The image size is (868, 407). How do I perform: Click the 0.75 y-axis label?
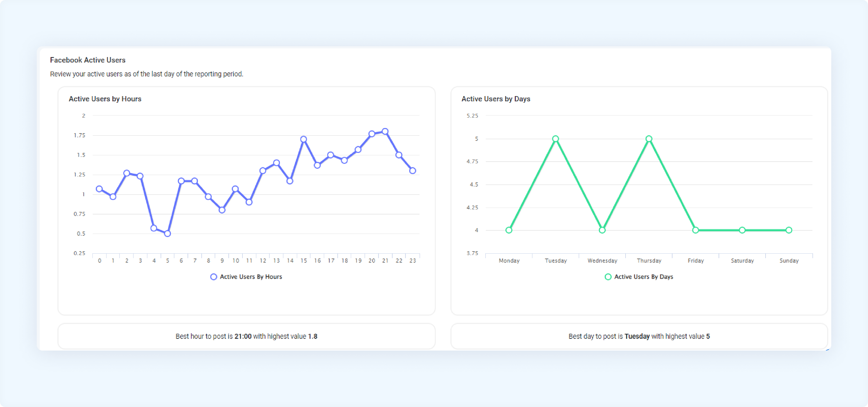pos(80,214)
